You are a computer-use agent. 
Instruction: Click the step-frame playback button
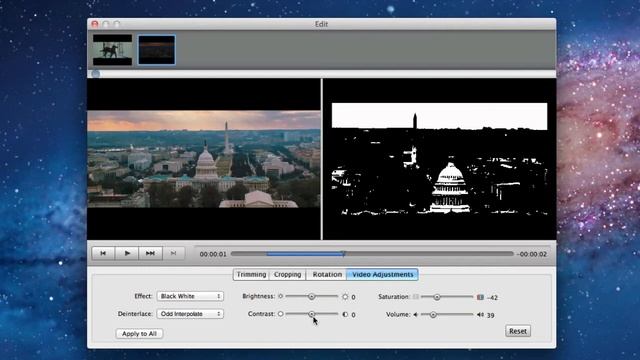[x=173, y=253]
